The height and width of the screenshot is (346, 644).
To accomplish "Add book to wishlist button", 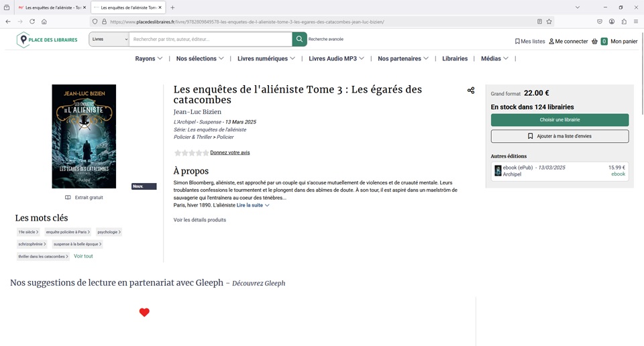I will [x=559, y=136].
